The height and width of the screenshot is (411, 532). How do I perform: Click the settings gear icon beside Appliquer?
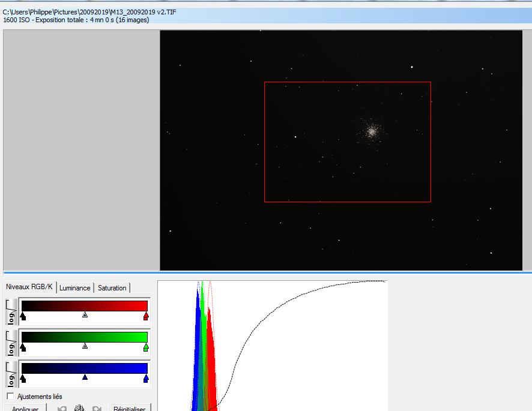click(79, 407)
